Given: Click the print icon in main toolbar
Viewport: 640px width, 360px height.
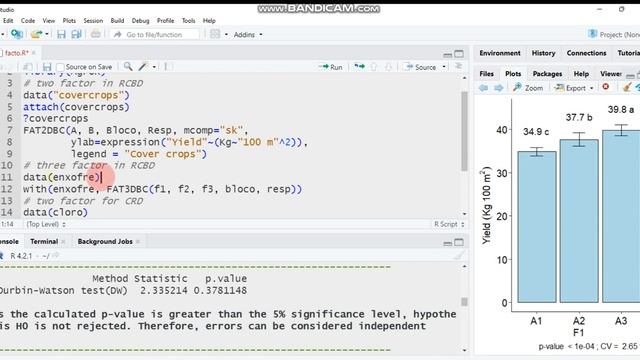Looking at the screenshot, I should [x=96, y=34].
